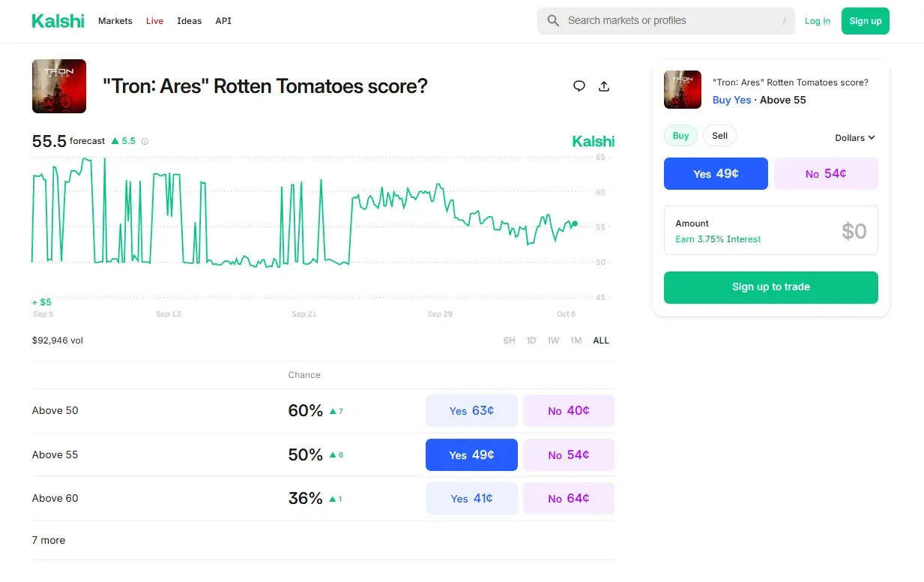
Task: Select the Buy option in the trade panel
Action: [680, 136]
